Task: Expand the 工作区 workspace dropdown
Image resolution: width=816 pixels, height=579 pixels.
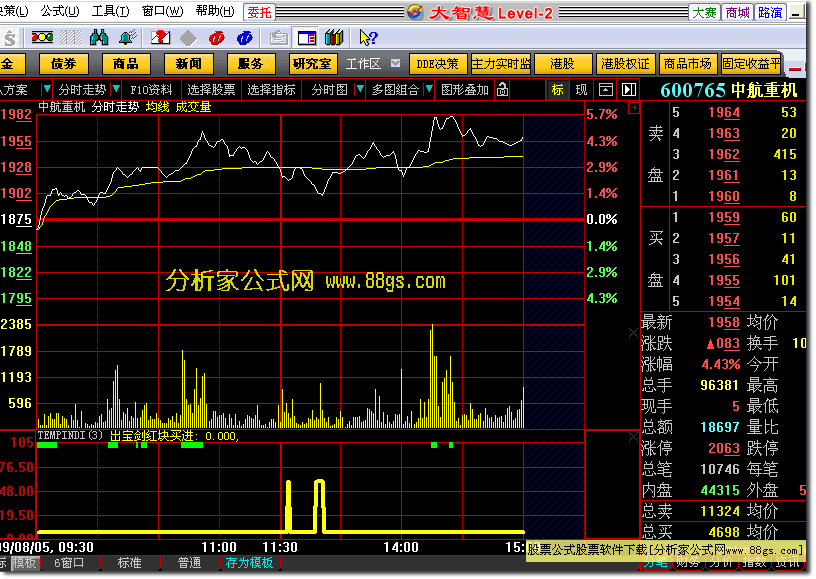Action: click(x=396, y=63)
